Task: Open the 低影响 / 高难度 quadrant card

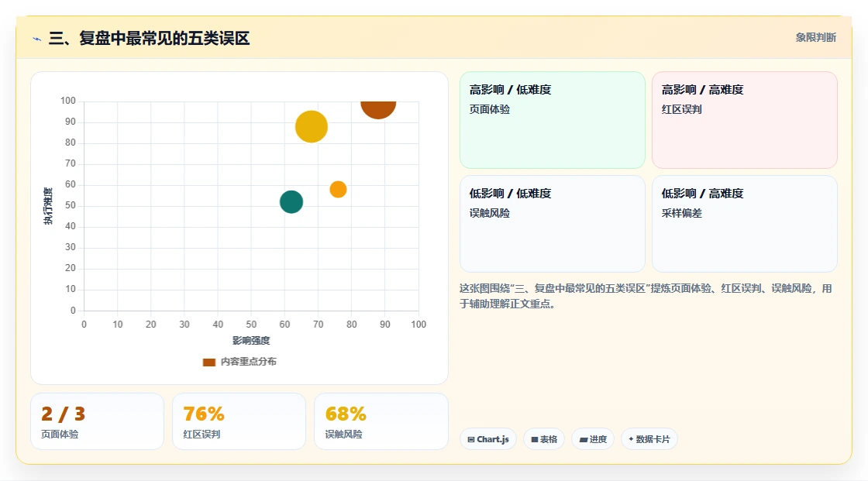Action: 745,224
